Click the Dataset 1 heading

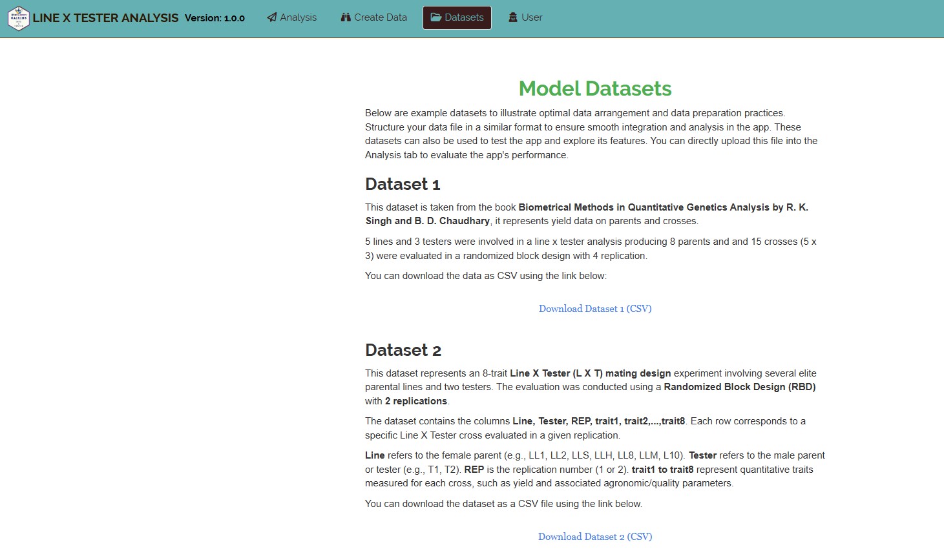point(403,184)
